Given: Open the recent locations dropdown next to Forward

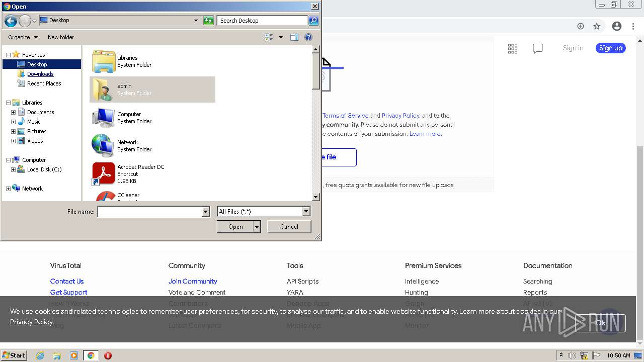Looking at the screenshot, I should coord(34,21).
